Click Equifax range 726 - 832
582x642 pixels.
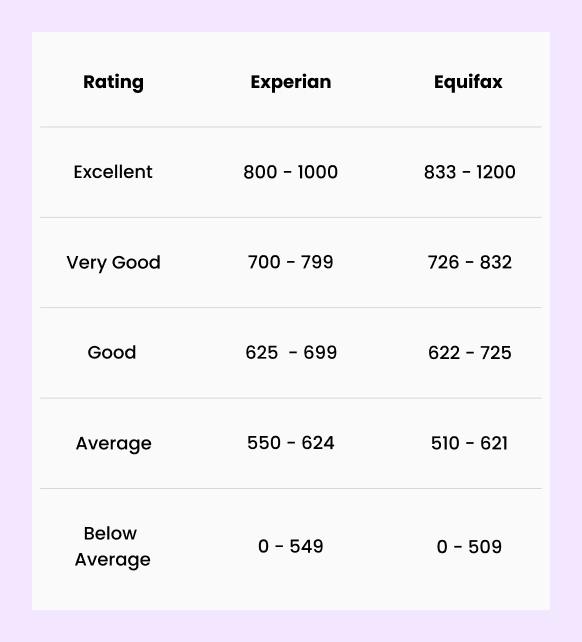click(470, 262)
